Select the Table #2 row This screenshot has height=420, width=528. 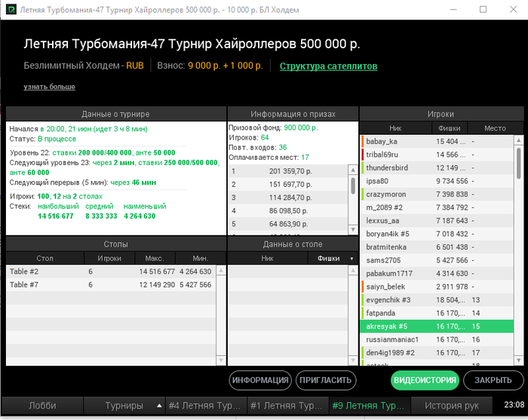pyautogui.click(x=111, y=271)
